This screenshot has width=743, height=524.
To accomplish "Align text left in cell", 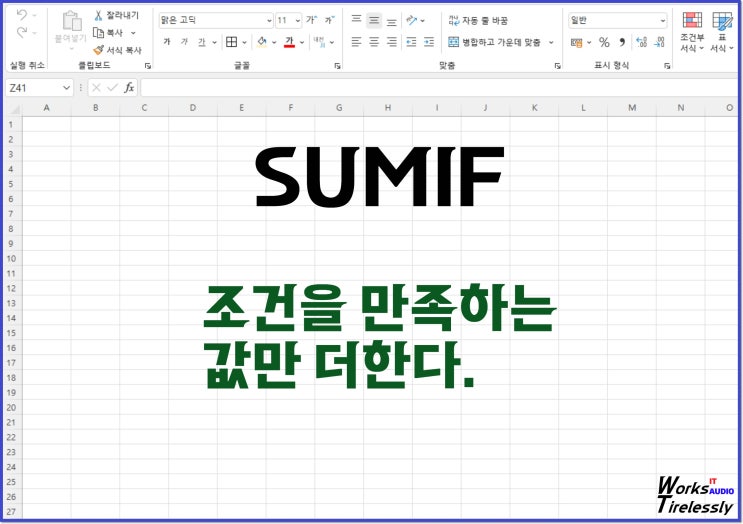I will coord(356,42).
